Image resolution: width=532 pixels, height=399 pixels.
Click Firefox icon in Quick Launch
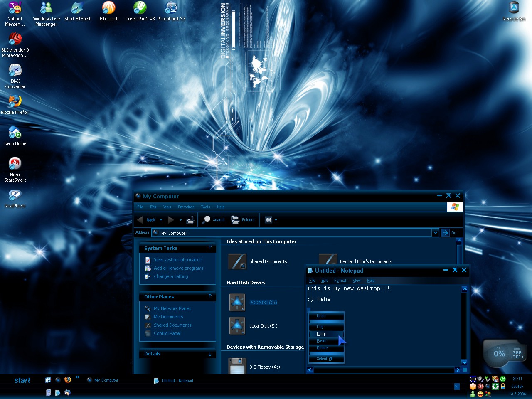(67, 380)
